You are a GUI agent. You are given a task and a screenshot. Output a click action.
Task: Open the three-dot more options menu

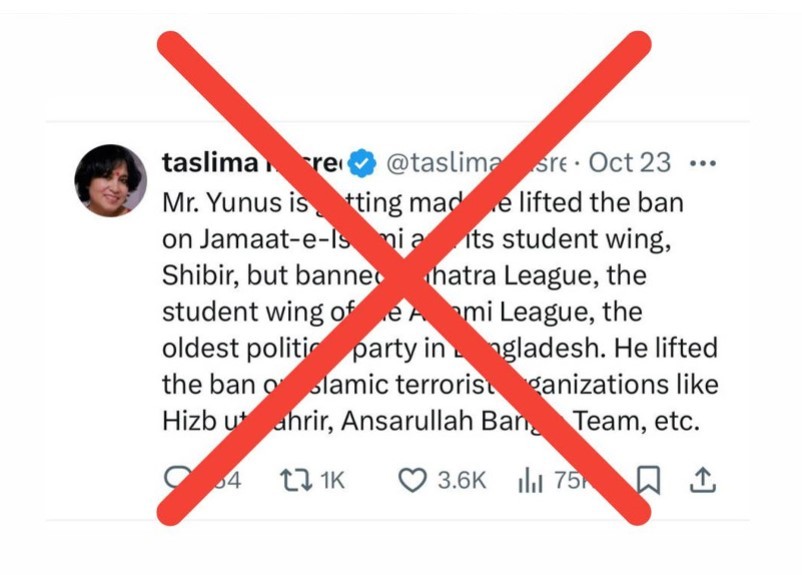point(703,164)
